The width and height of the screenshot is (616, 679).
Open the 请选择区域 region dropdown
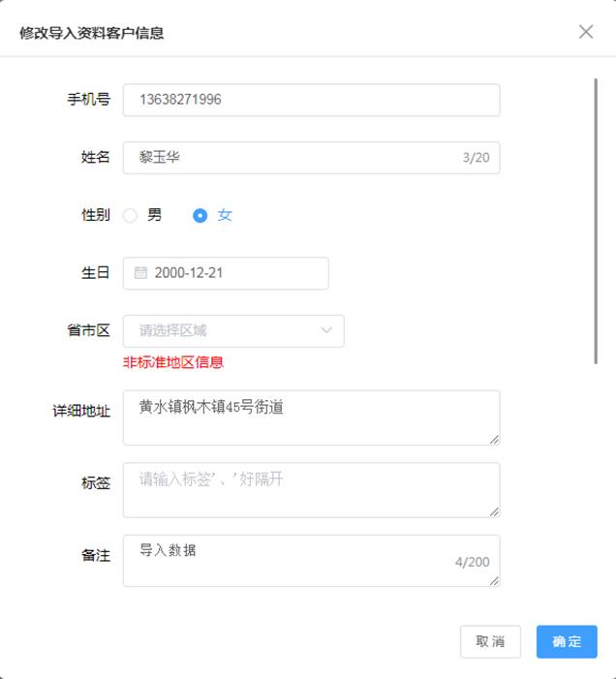233,331
